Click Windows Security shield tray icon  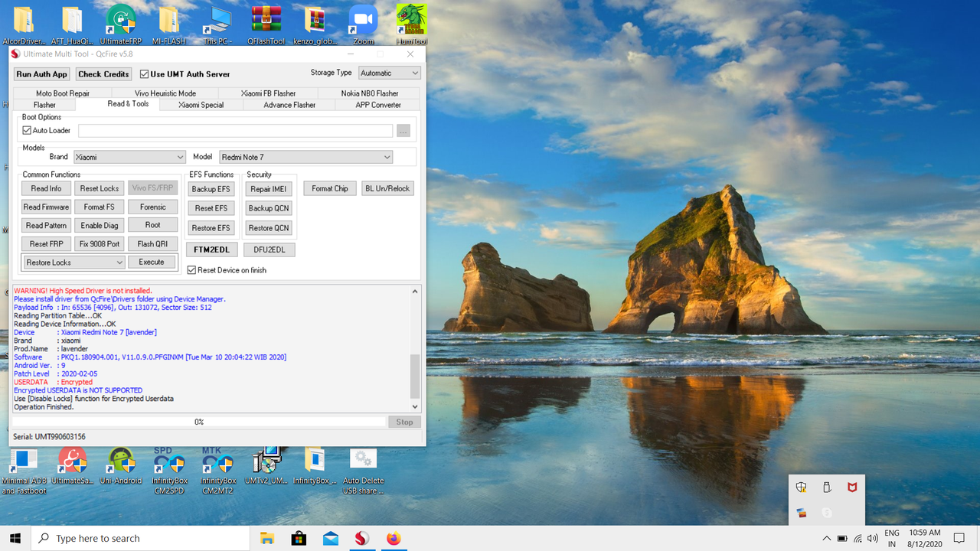[x=802, y=487]
